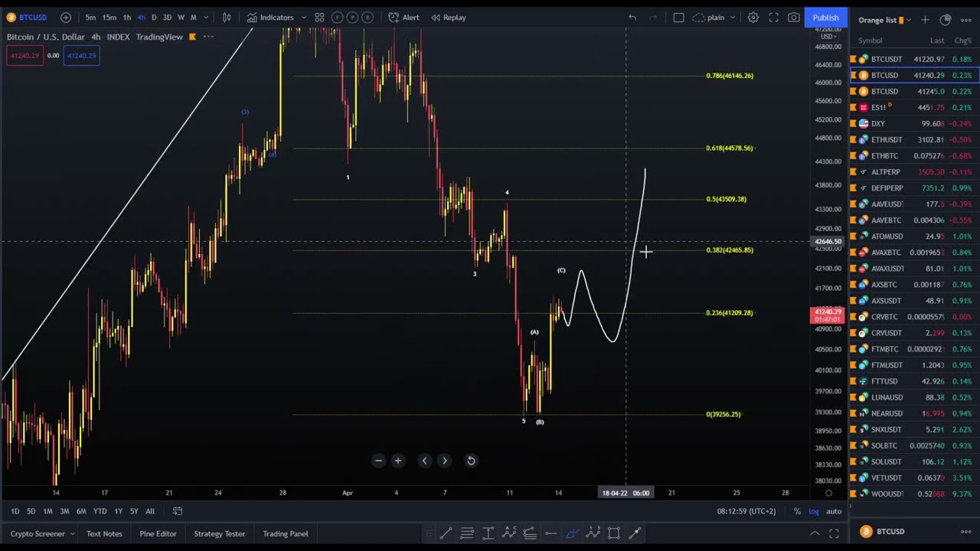Open the 08:12:59 (UTC+2) timezone menu

point(746,511)
